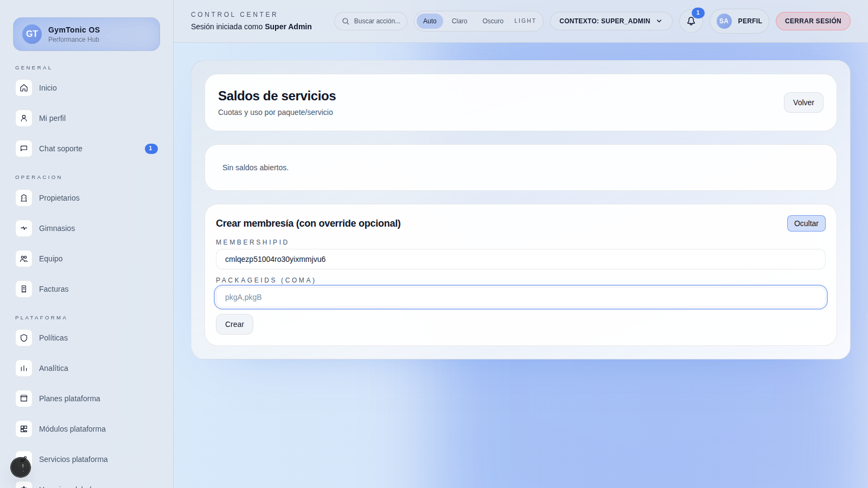Click the PackageIds input field
The width and height of the screenshot is (868, 488).
coord(520,297)
